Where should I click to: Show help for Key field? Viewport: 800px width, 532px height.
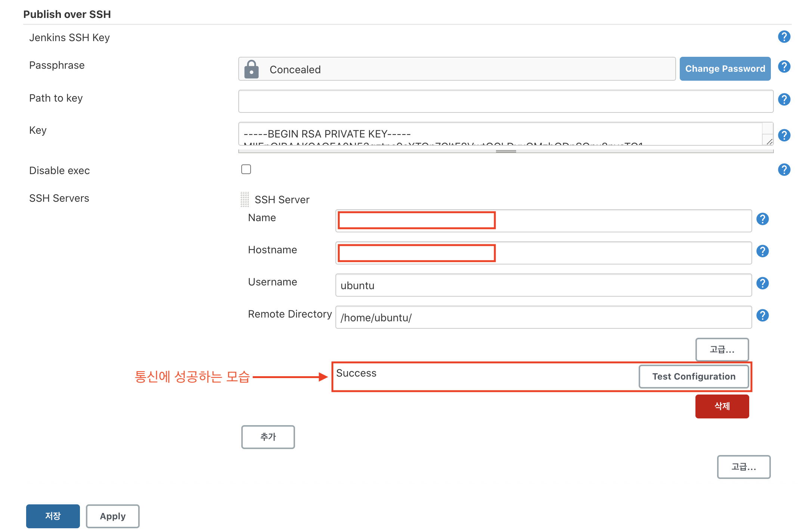[784, 135]
